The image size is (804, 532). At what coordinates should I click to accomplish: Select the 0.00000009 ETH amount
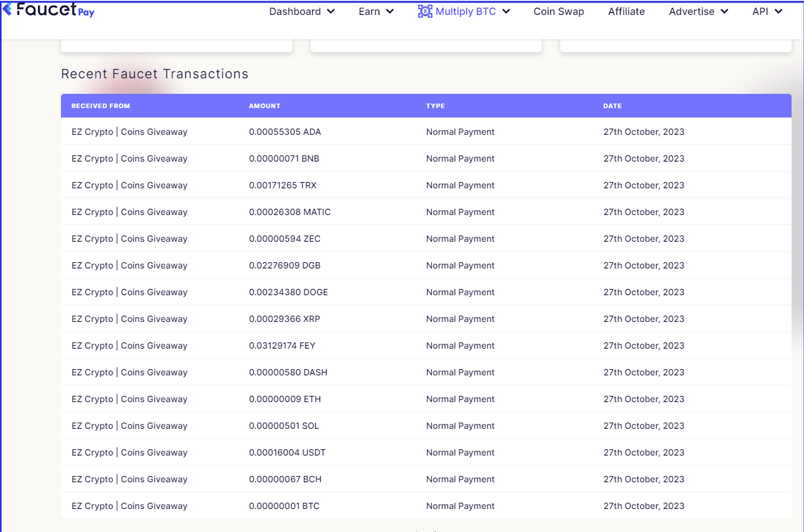(285, 399)
